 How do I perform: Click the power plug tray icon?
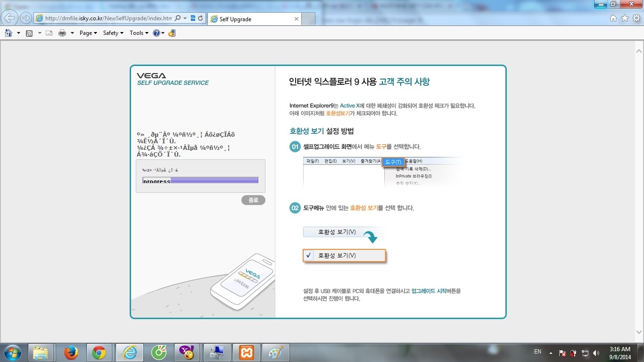(x=573, y=353)
